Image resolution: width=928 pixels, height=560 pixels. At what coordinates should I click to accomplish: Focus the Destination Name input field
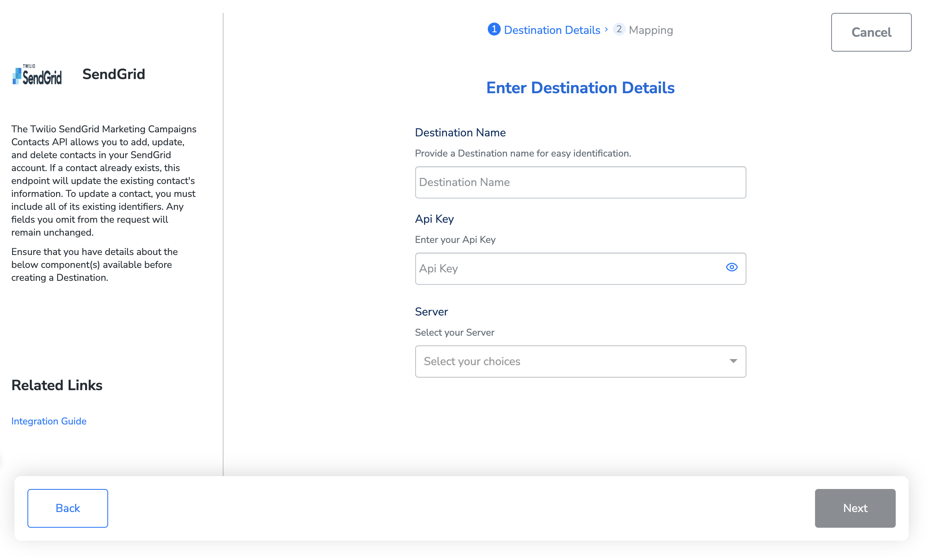pyautogui.click(x=580, y=182)
